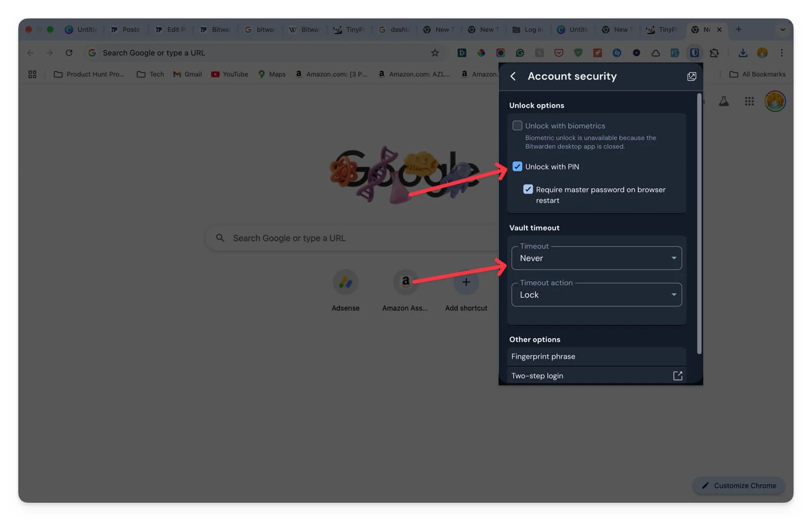812x521 pixels.
Task: Open the Vault Timeout dropdown
Action: (x=596, y=258)
